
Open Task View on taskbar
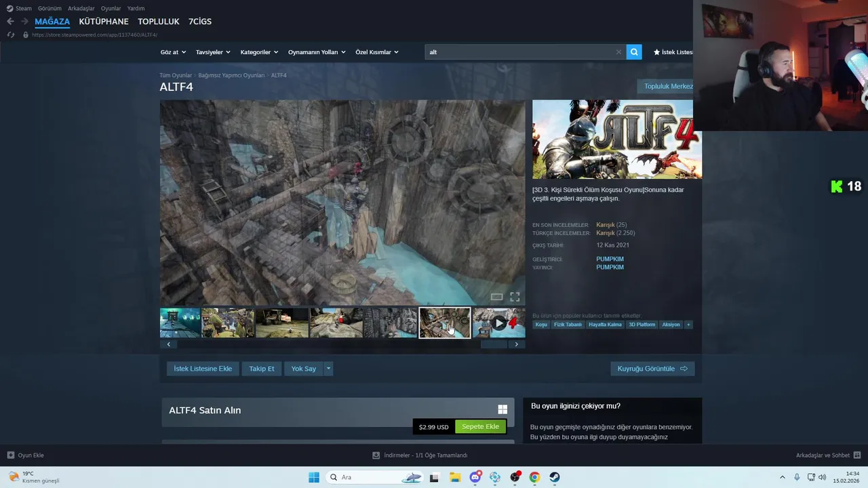tap(434, 477)
